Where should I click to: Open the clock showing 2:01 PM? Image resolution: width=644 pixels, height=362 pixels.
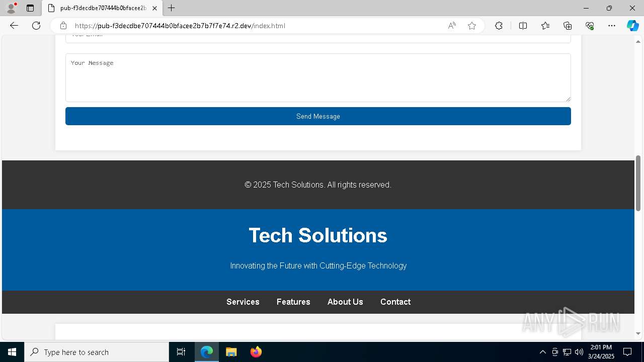[x=601, y=352]
